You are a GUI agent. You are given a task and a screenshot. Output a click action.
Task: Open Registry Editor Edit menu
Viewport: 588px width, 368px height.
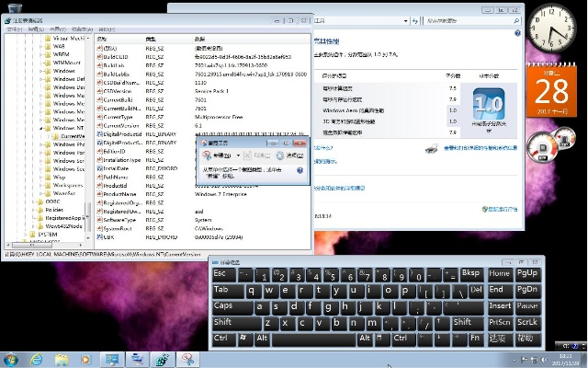(36, 29)
